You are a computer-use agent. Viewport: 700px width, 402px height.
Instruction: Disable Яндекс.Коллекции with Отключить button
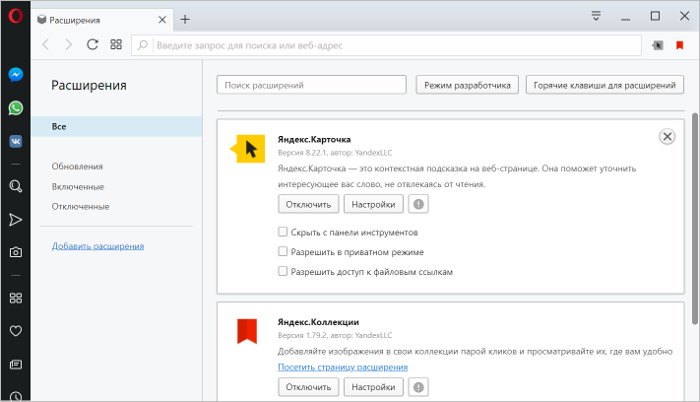308,387
